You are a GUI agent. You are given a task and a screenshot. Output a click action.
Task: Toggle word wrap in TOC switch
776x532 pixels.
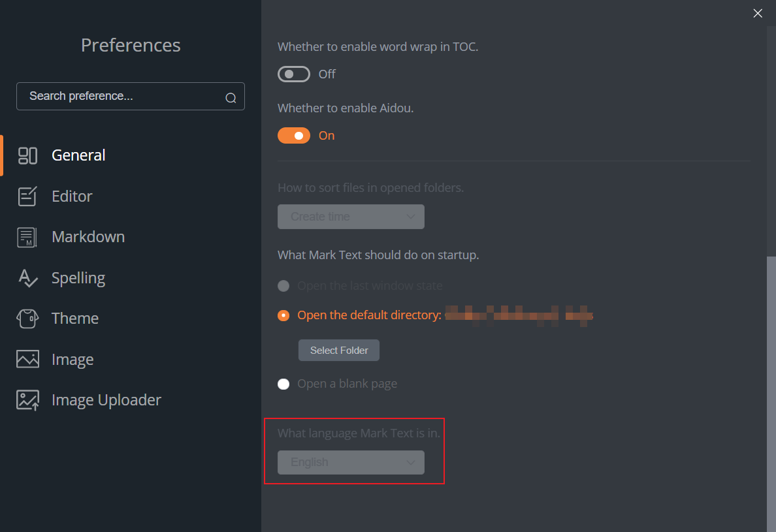pos(294,74)
